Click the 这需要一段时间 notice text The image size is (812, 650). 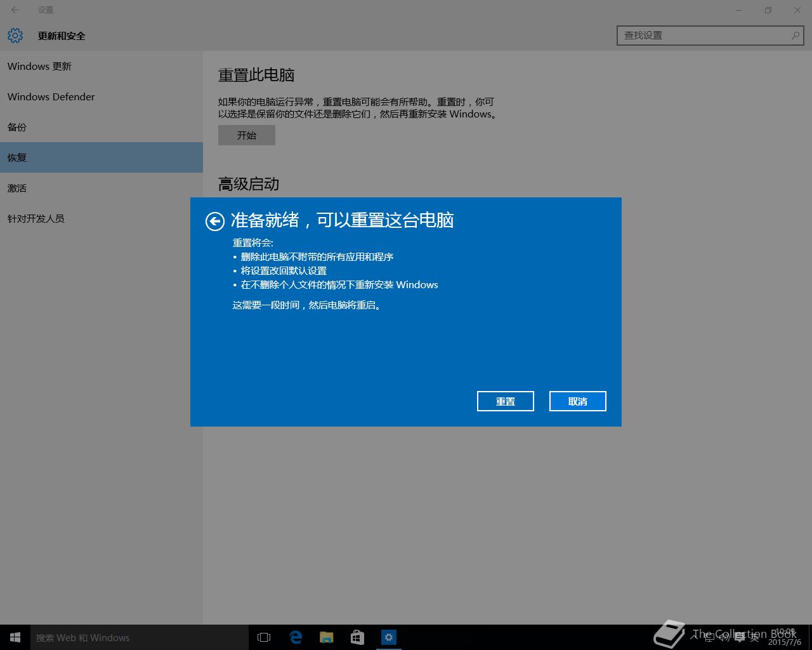307,305
